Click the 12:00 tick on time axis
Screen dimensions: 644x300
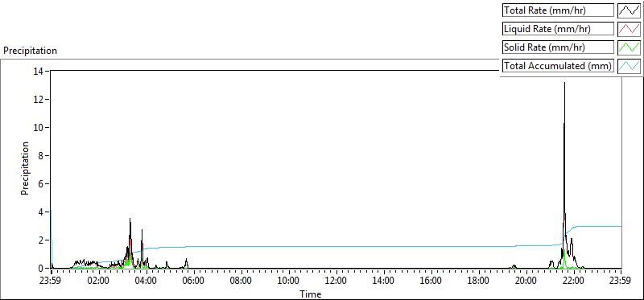(x=336, y=271)
